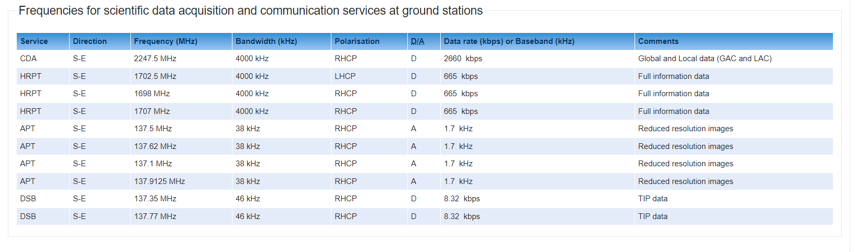
Task: Click the Service column header
Action: coord(34,41)
